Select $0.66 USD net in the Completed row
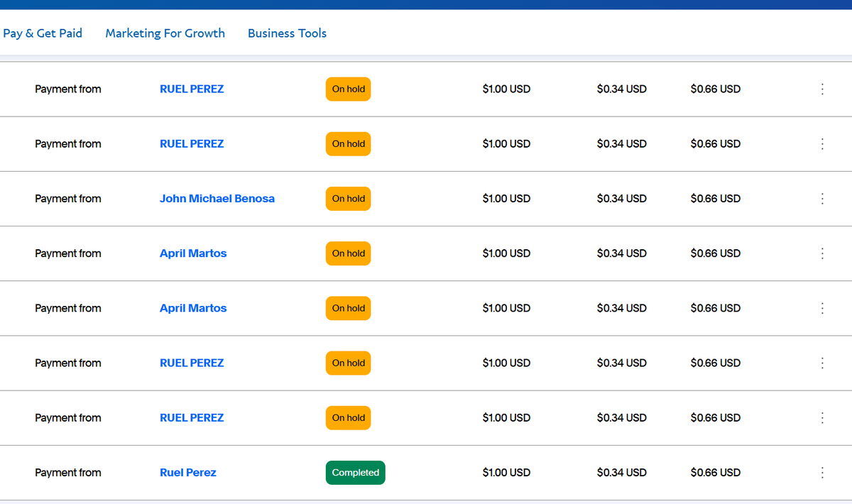This screenshot has height=504, width=852. (716, 473)
